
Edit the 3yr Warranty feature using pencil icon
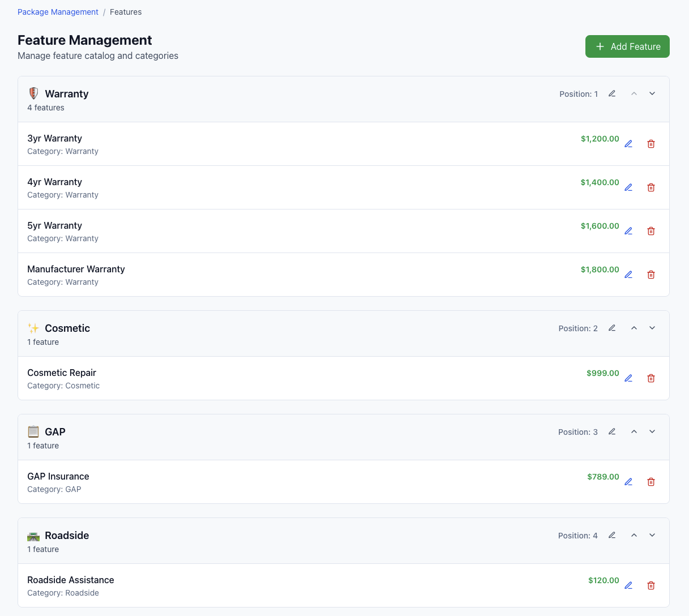tap(628, 144)
